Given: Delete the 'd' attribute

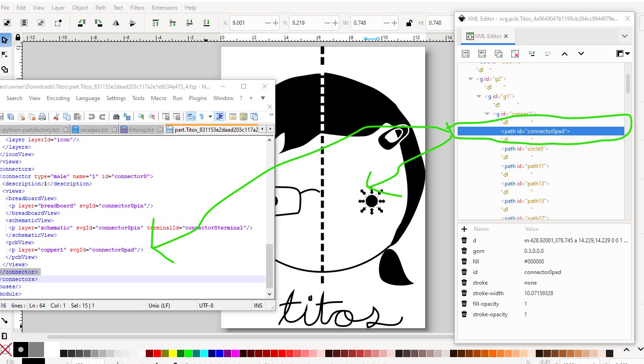Looking at the screenshot, I should click(x=464, y=241).
